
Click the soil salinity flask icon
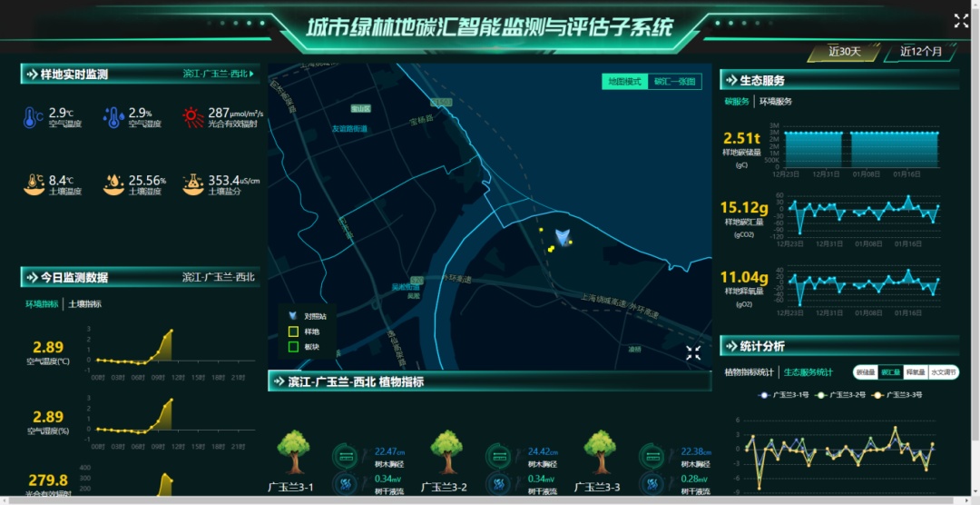192,184
